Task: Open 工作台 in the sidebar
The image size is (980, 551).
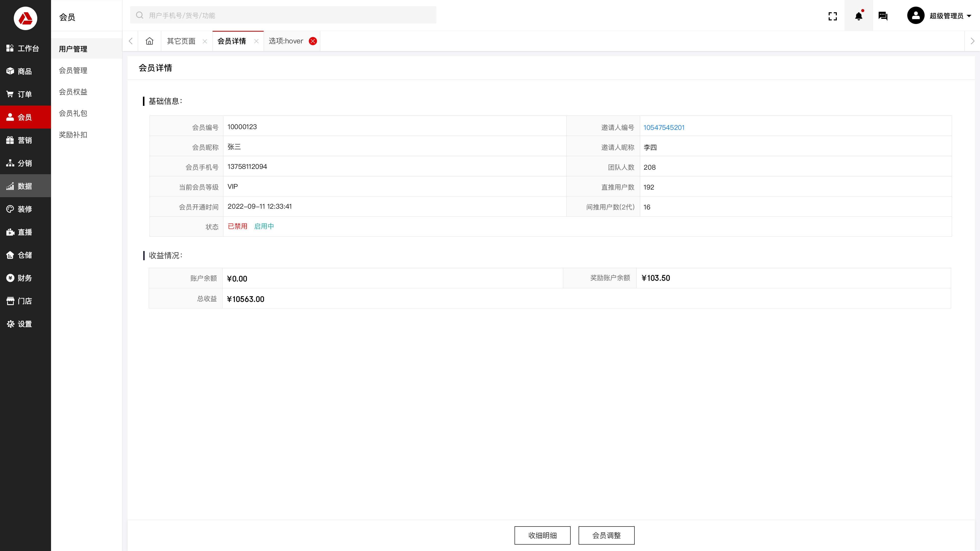Action: pyautogui.click(x=25, y=48)
